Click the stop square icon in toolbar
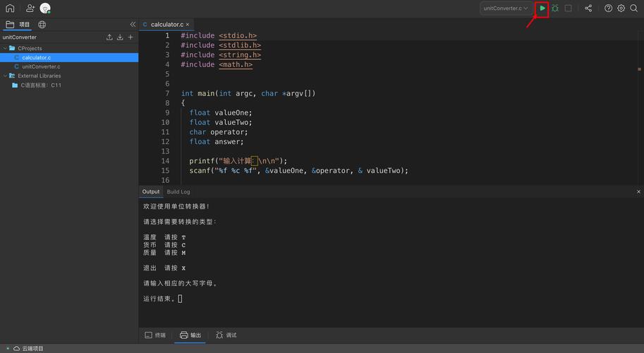This screenshot has width=644, height=353. point(568,8)
